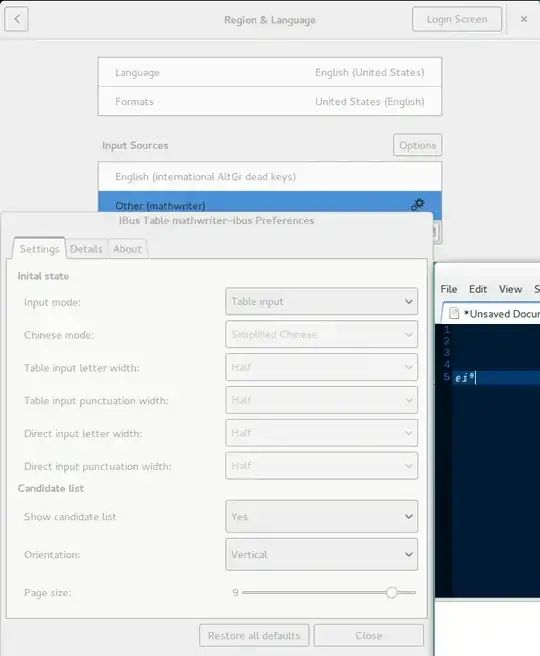Image resolution: width=540 pixels, height=656 pixels.
Task: Open Table input letter width dropdown
Action: pyautogui.click(x=321, y=367)
